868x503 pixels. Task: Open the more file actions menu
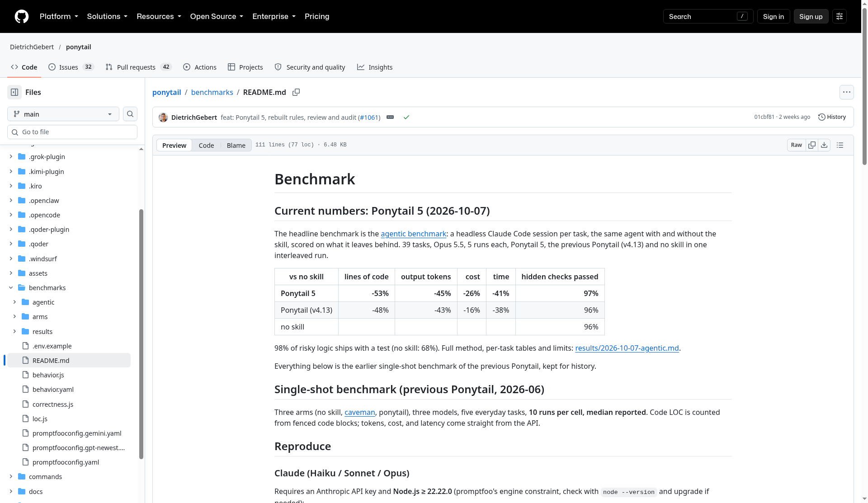coord(847,92)
